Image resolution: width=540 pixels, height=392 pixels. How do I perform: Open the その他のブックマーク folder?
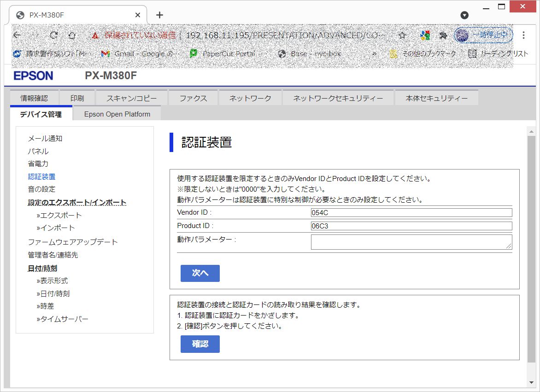pyautogui.click(x=423, y=54)
